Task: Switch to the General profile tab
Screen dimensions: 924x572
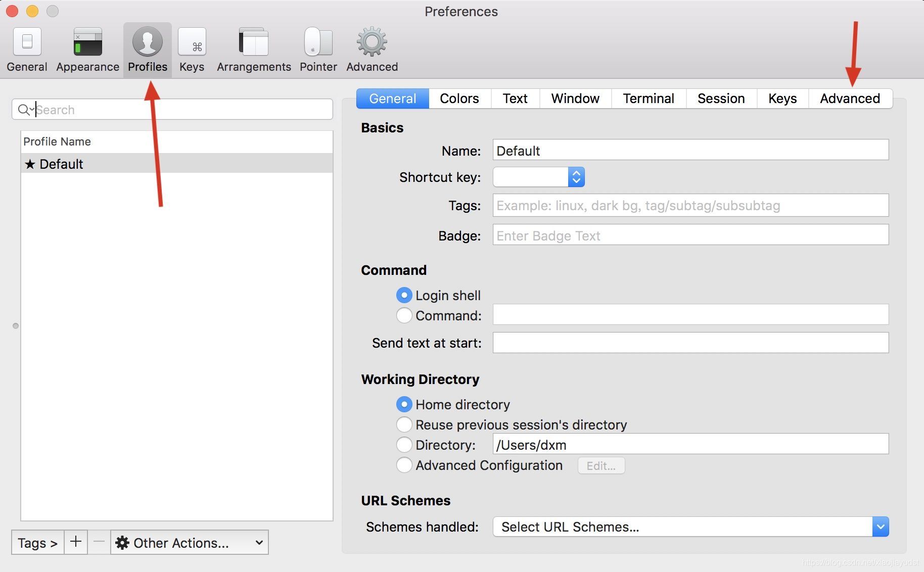Action: [393, 99]
